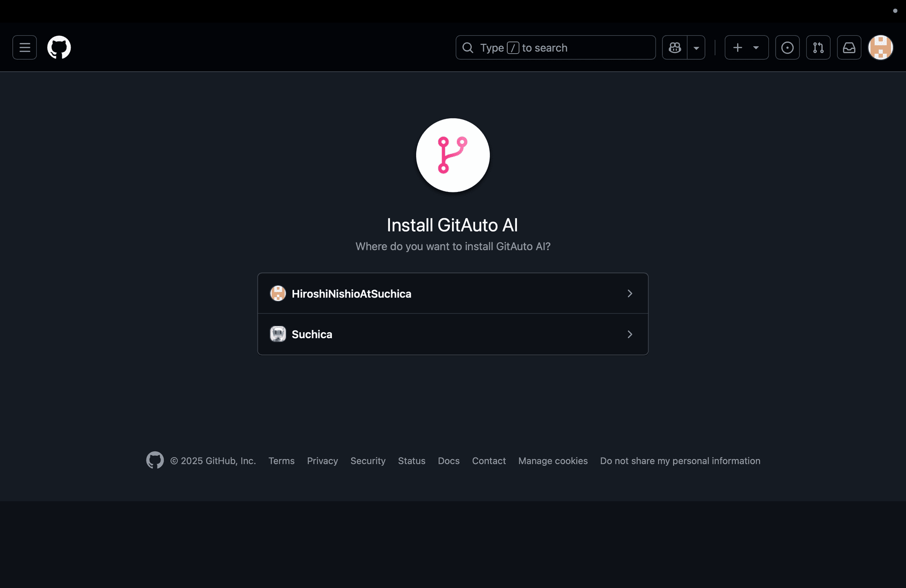
Task: Open the Copilot options dropdown arrow
Action: 697,47
